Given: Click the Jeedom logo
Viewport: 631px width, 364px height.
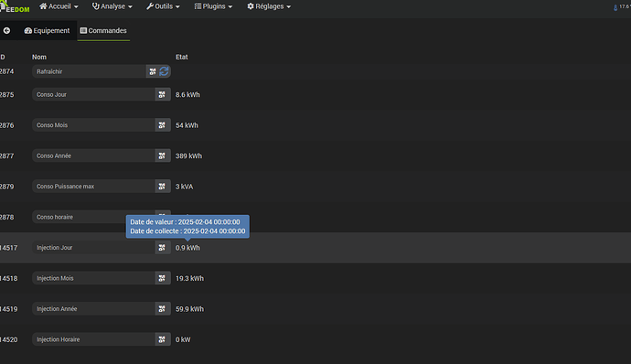Looking at the screenshot, I should [x=15, y=6].
